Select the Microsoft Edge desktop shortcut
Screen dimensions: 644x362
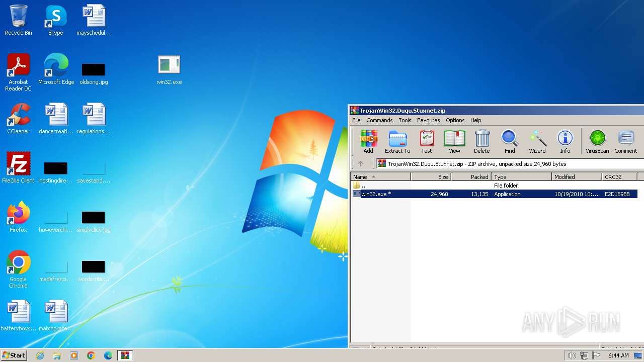pos(56,69)
